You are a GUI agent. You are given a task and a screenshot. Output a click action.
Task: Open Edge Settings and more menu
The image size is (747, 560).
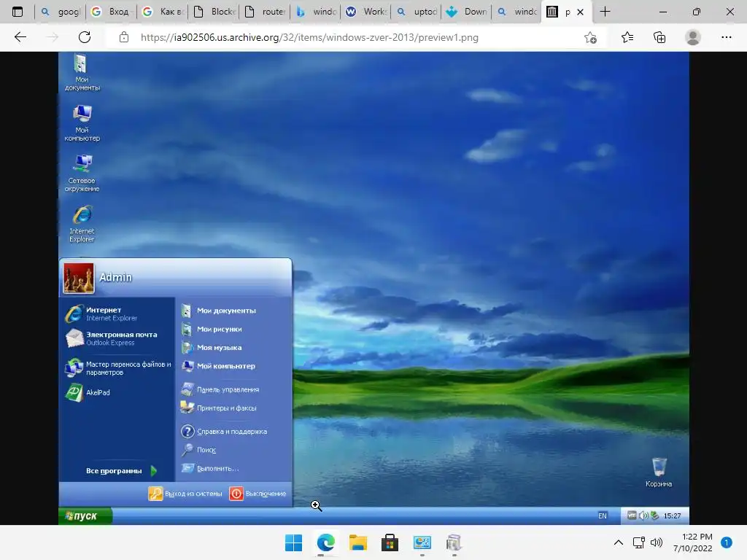coord(726,37)
